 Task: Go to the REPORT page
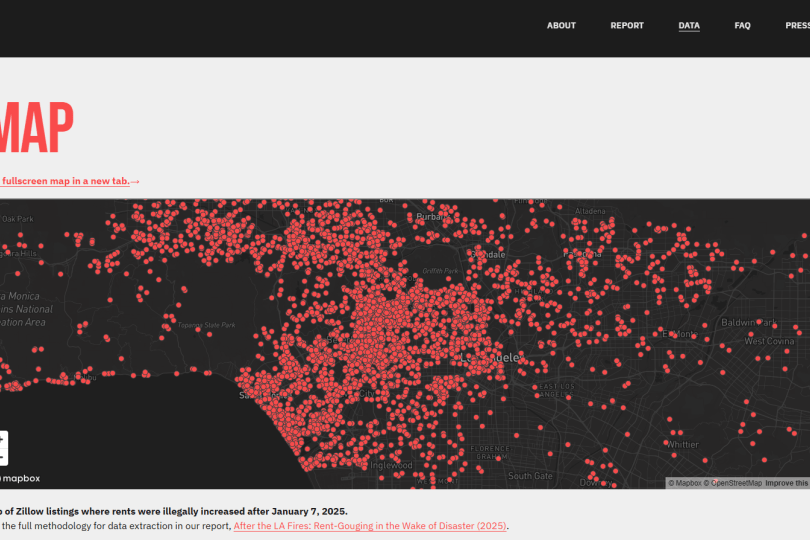(627, 26)
